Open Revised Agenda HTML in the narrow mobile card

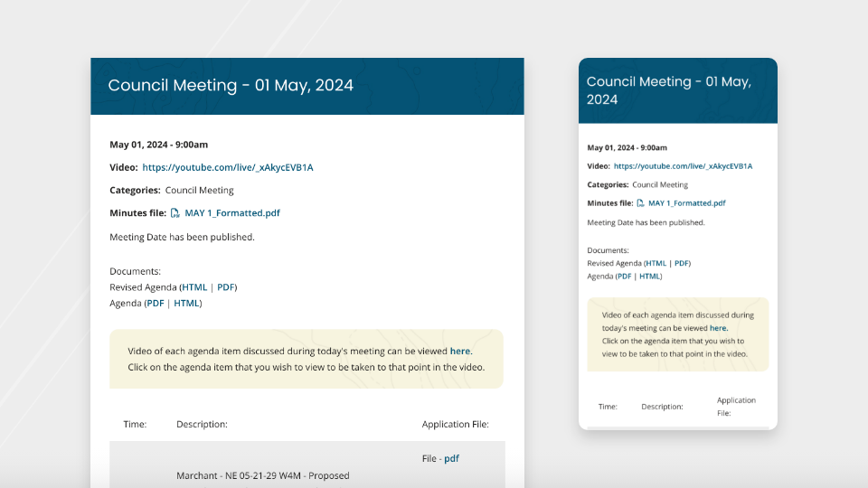click(656, 263)
